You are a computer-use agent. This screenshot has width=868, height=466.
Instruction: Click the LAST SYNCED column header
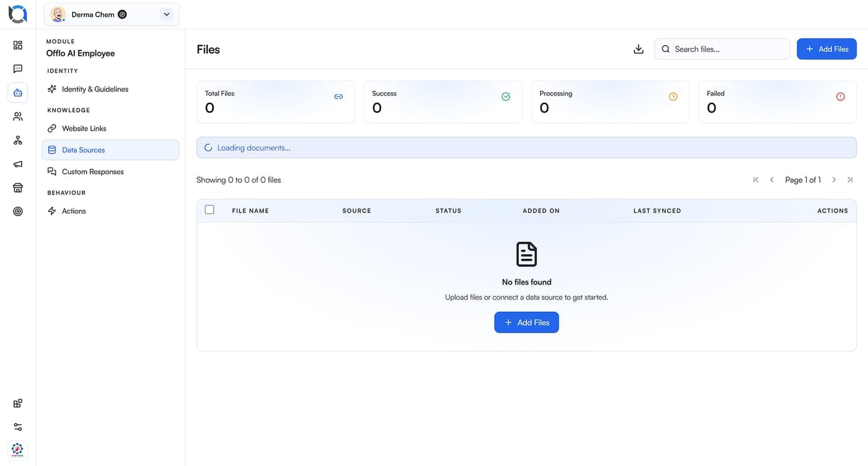pyautogui.click(x=657, y=211)
